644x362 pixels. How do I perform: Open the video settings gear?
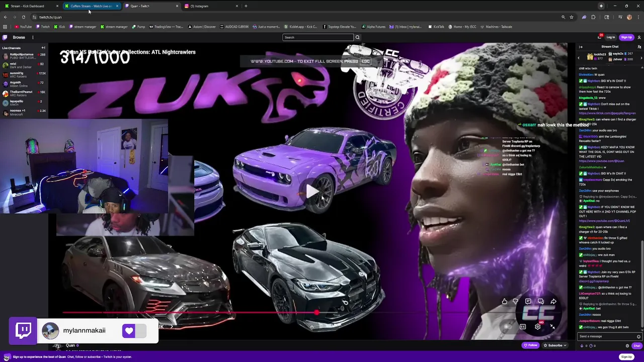pos(537,327)
